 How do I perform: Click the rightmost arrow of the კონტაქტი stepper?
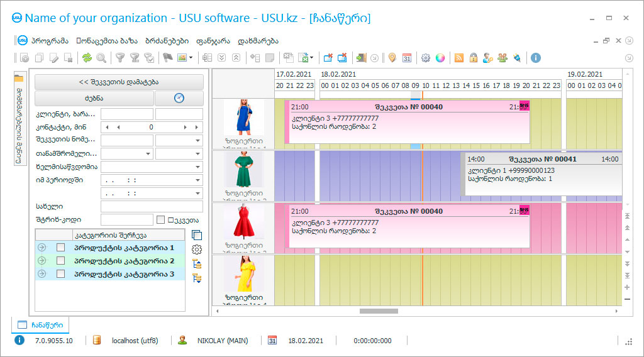pyautogui.click(x=197, y=127)
